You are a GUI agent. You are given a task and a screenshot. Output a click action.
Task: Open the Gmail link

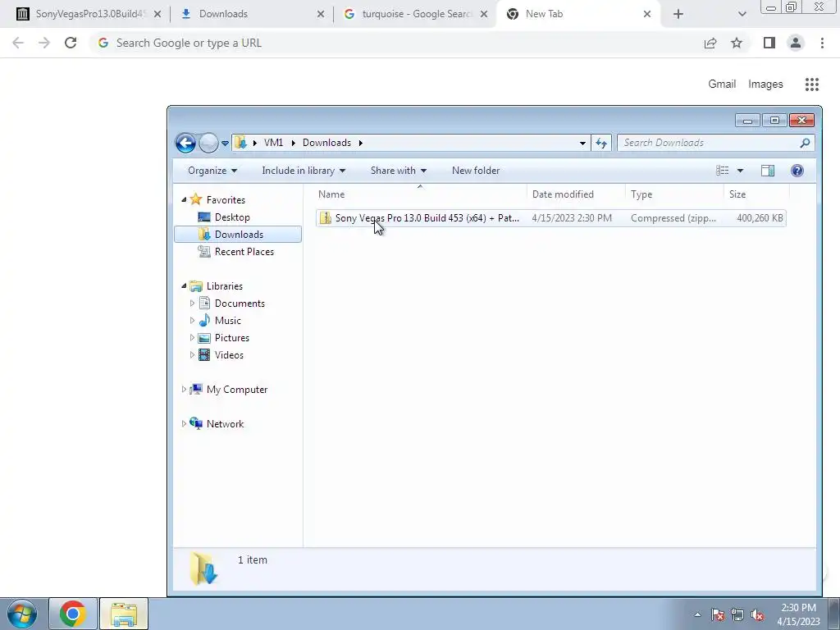[x=722, y=84]
